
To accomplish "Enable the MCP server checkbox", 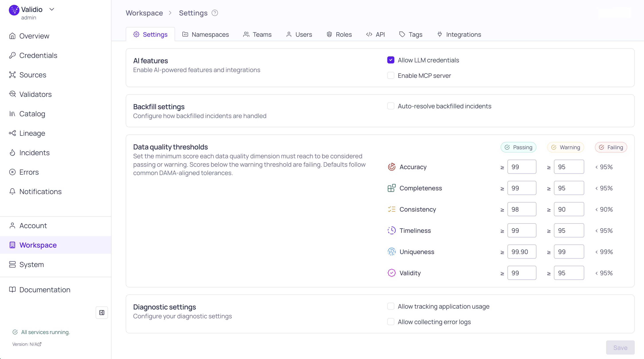I will tap(391, 76).
